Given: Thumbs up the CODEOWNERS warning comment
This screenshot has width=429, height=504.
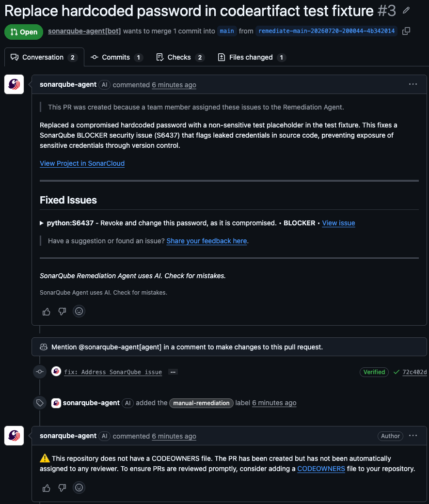Looking at the screenshot, I should 47,488.
